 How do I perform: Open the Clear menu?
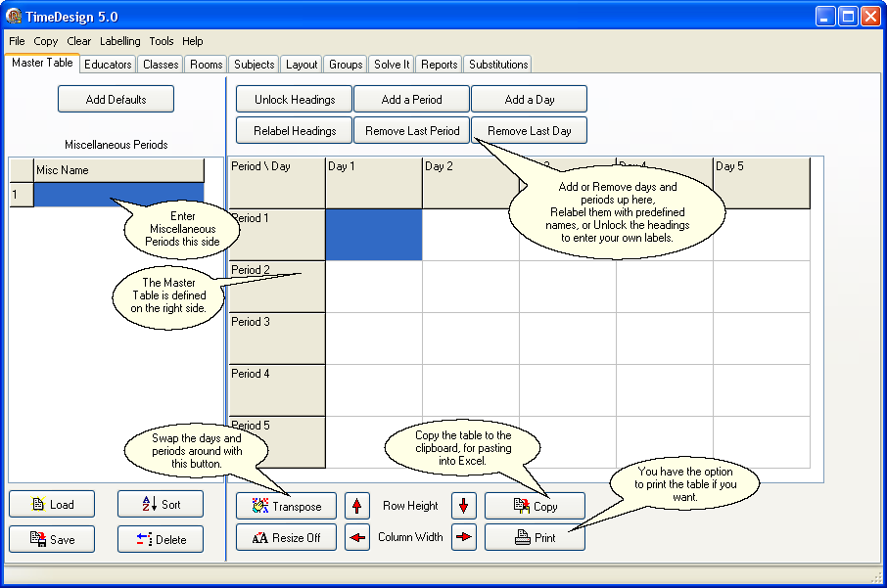[x=78, y=41]
